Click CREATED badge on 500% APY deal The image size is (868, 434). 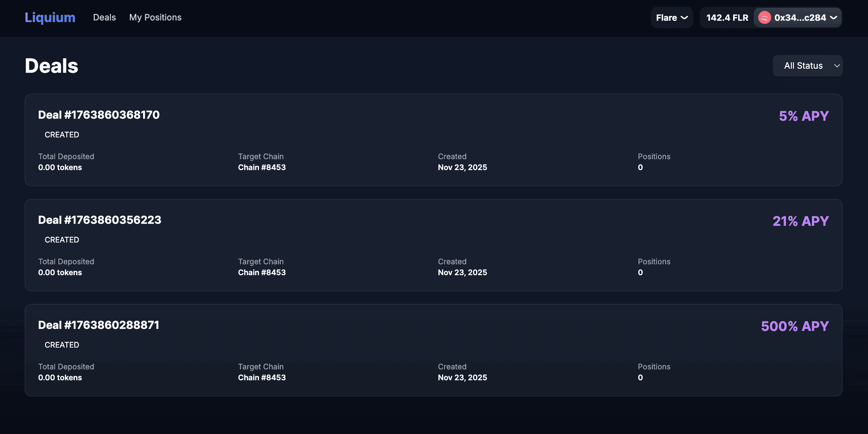coord(62,345)
